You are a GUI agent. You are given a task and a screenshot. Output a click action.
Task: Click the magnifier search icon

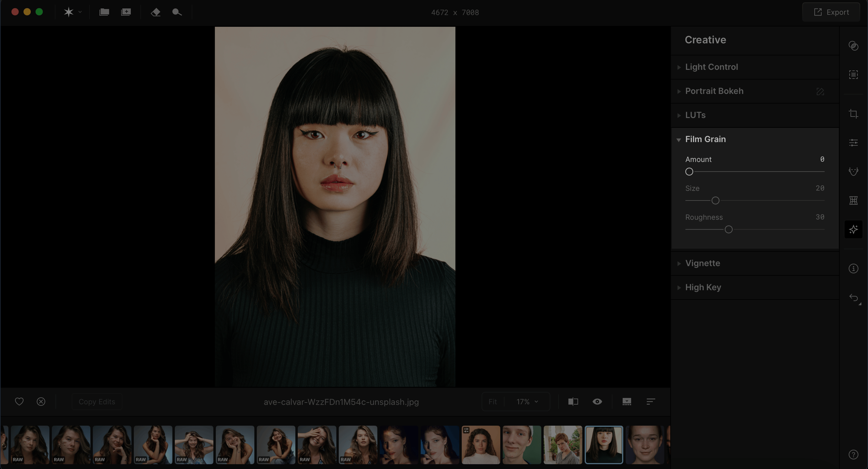[177, 12]
